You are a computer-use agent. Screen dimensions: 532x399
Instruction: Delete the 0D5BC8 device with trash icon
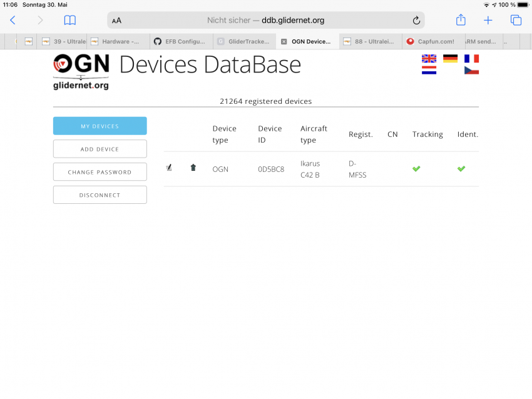pos(193,168)
